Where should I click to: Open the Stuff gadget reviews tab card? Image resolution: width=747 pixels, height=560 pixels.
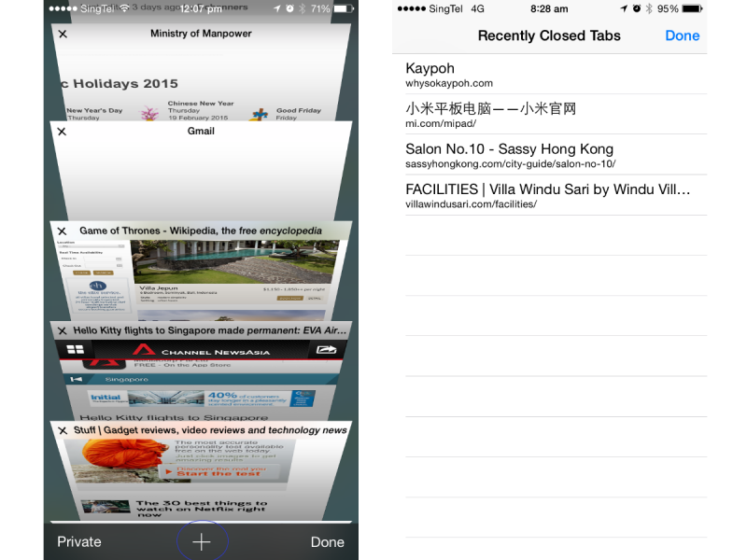(201, 471)
